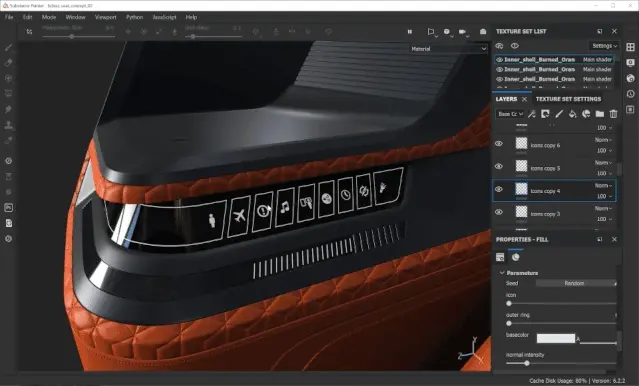The height and width of the screenshot is (386, 639).
Task: Open the Material viewport channel dropdown
Action: pos(448,49)
